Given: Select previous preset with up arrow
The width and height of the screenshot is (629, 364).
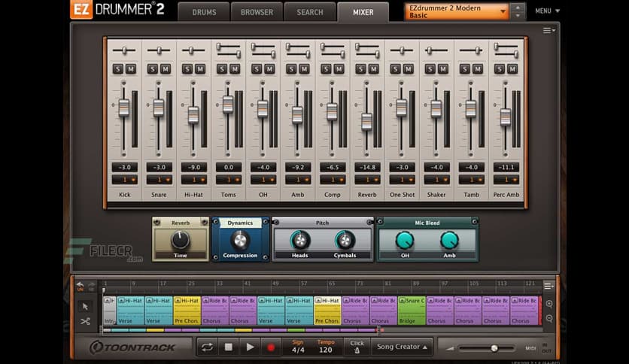Looking at the screenshot, I should click(518, 8).
